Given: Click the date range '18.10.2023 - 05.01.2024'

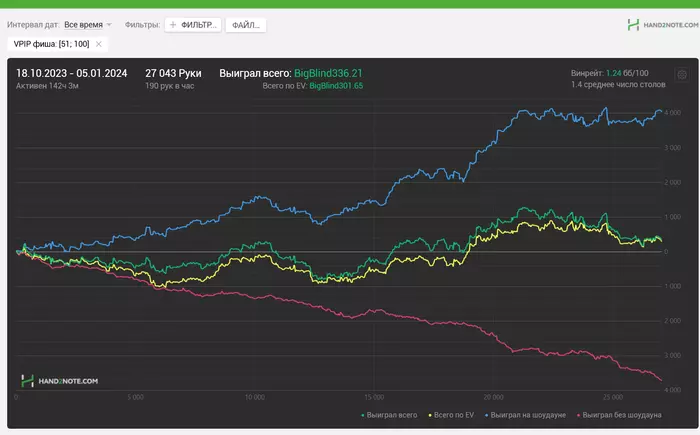Looking at the screenshot, I should pyautogui.click(x=71, y=73).
